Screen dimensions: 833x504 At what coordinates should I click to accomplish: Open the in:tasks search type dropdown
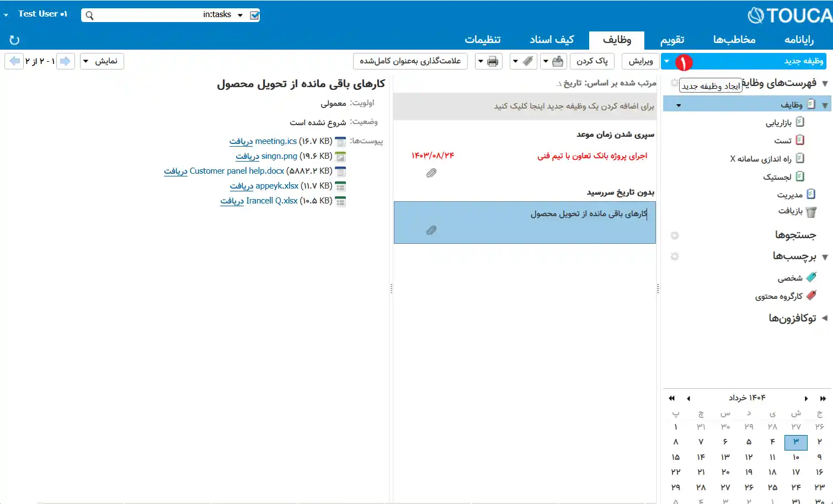click(240, 15)
